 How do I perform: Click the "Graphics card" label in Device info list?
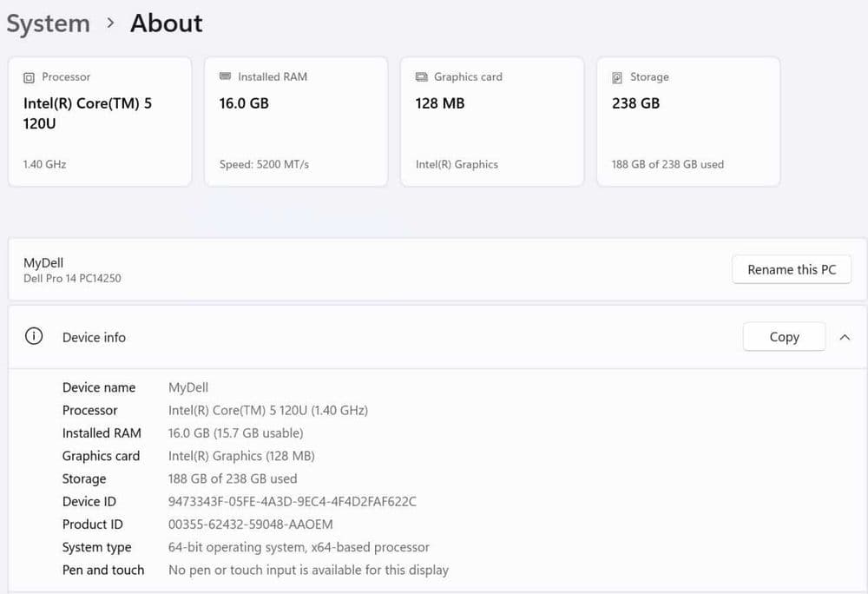click(102, 456)
